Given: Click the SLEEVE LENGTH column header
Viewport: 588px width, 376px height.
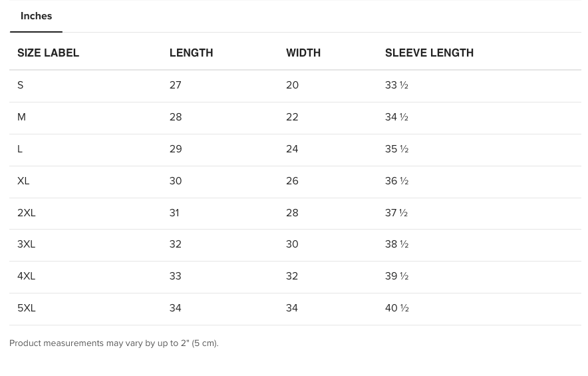Looking at the screenshot, I should [429, 53].
